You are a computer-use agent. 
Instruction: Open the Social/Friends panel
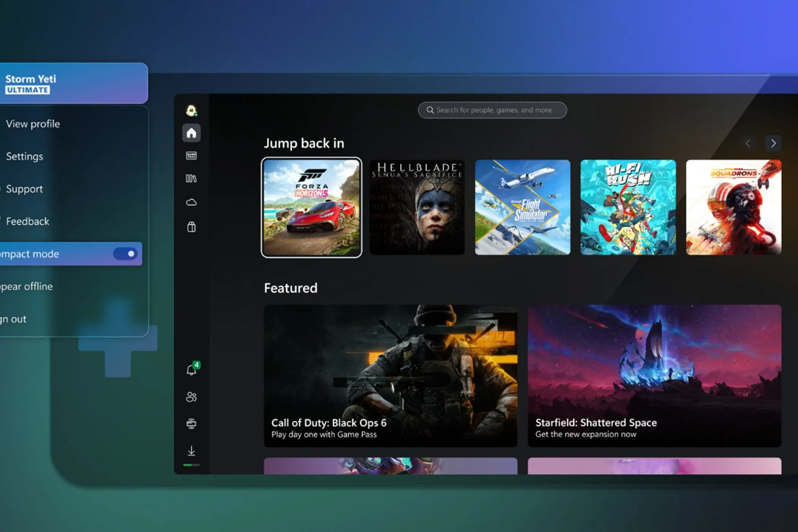click(191, 397)
